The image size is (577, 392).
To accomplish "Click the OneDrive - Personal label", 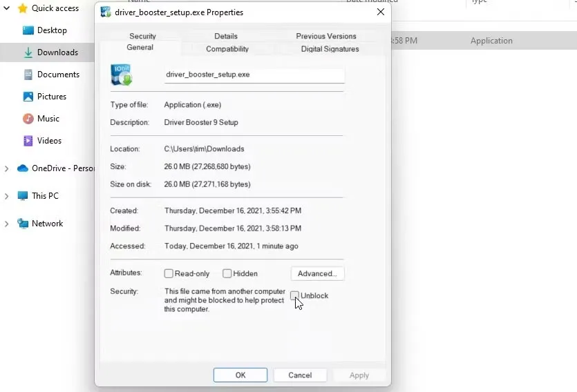I will coord(63,168).
